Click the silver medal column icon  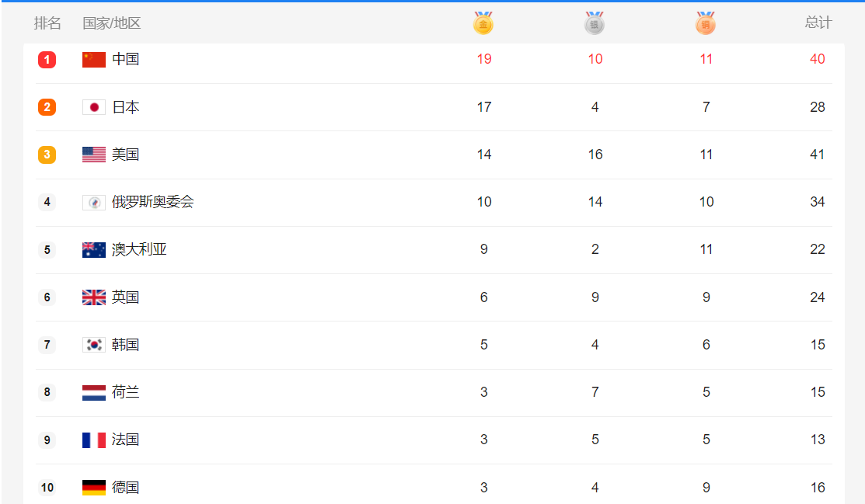coord(594,23)
